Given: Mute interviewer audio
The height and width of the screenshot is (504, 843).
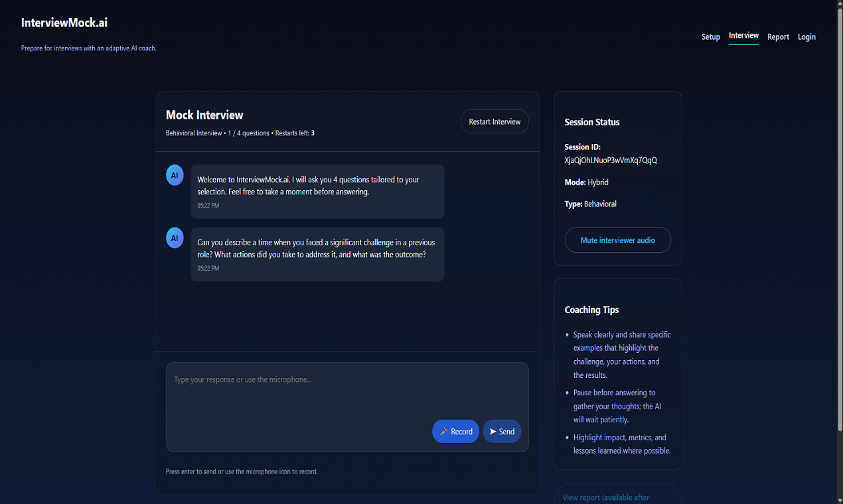Looking at the screenshot, I should pos(617,240).
